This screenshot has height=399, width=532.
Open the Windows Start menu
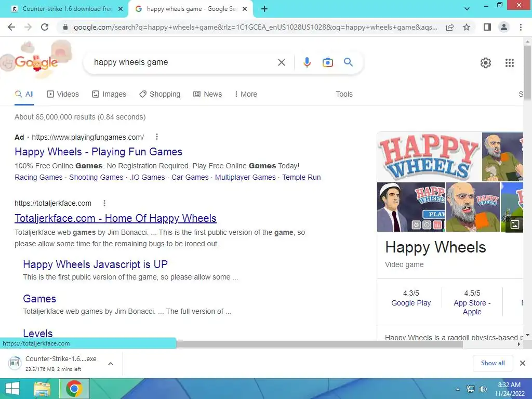tap(12, 389)
